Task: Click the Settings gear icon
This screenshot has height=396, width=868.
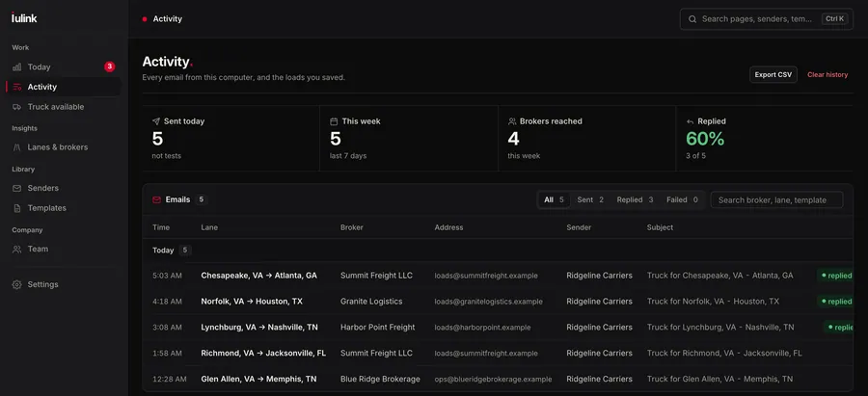Action: tap(17, 284)
